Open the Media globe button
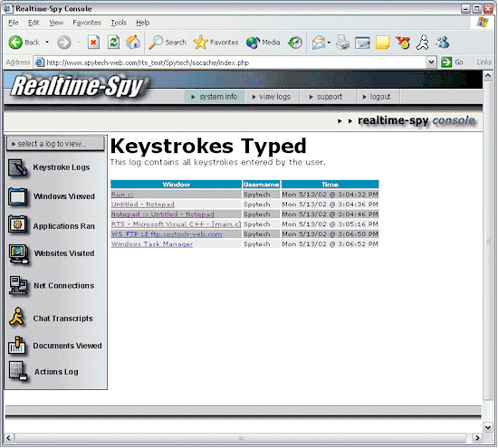Viewport: 498px width, 448px height. click(263, 43)
